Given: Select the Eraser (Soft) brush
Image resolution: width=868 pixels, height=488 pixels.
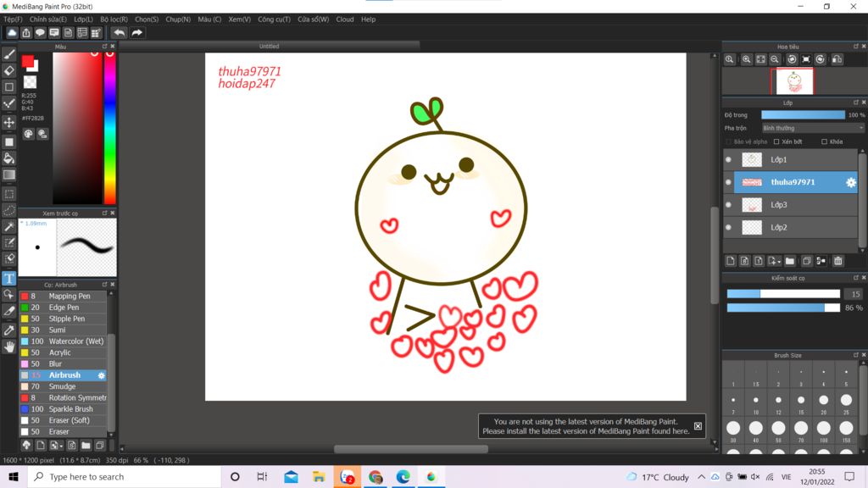Looking at the screenshot, I should tap(63, 420).
